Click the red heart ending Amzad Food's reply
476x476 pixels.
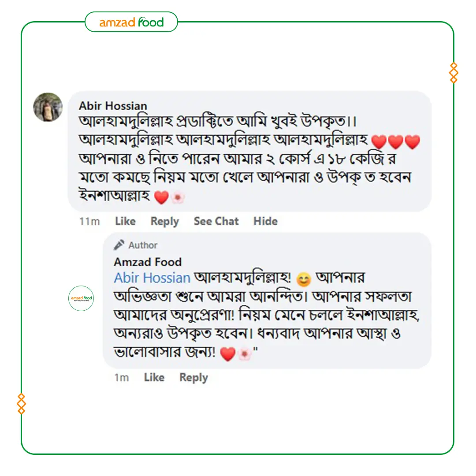228,354
